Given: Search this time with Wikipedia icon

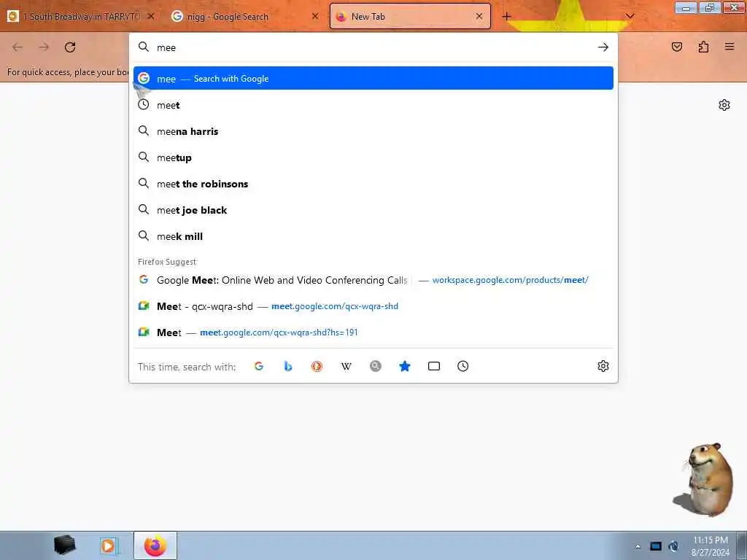Looking at the screenshot, I should 347,366.
